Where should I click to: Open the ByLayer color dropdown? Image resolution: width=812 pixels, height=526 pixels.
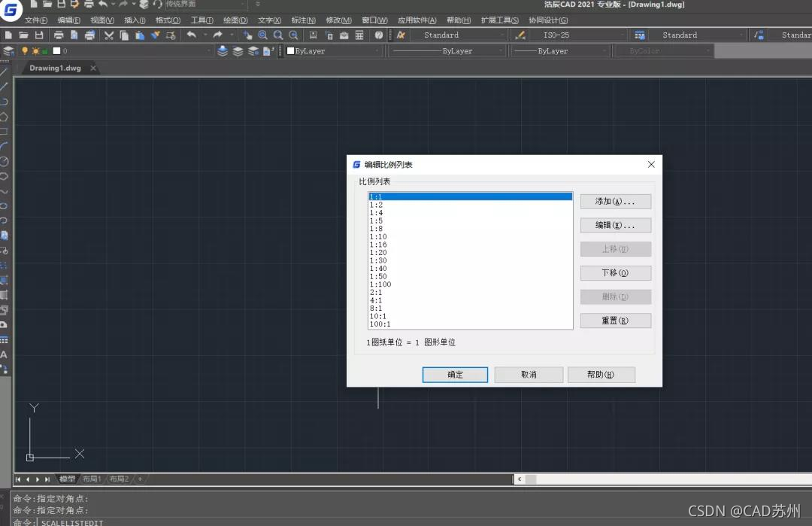pyautogui.click(x=333, y=50)
